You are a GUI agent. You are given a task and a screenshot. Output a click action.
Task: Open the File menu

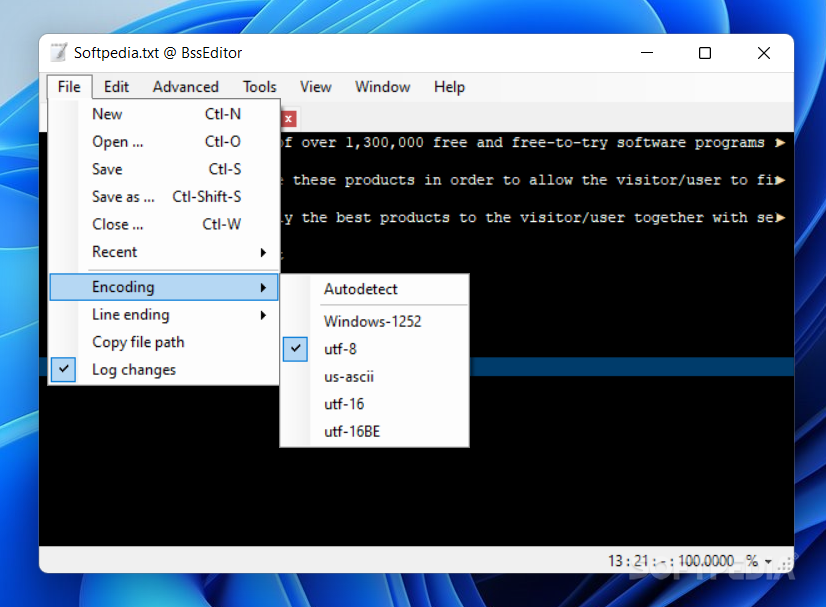pos(69,87)
